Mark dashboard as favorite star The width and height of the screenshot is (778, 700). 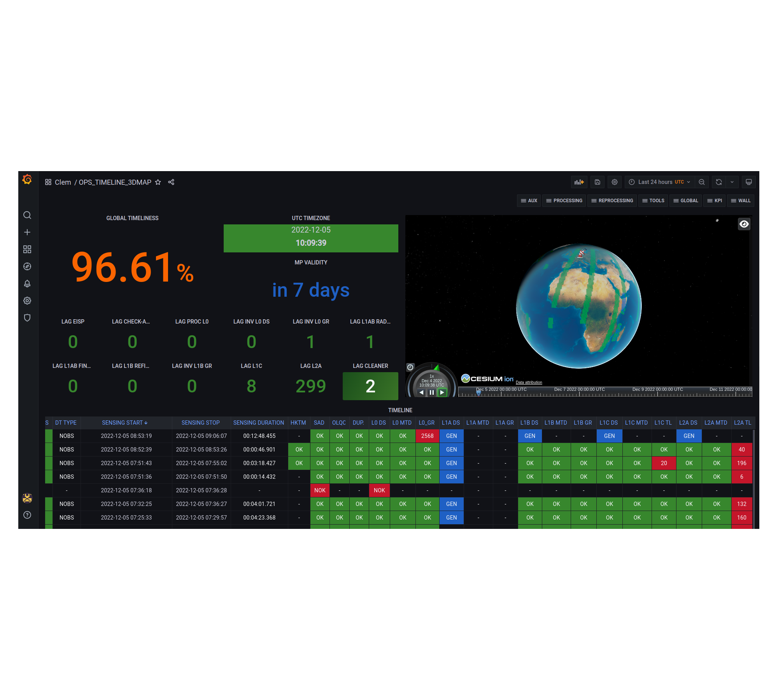point(158,182)
